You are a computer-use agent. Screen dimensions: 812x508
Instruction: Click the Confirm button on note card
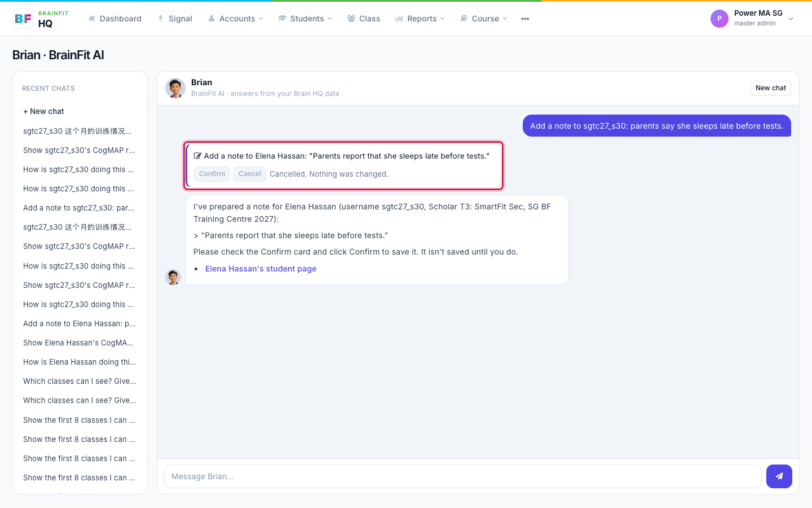click(x=212, y=174)
